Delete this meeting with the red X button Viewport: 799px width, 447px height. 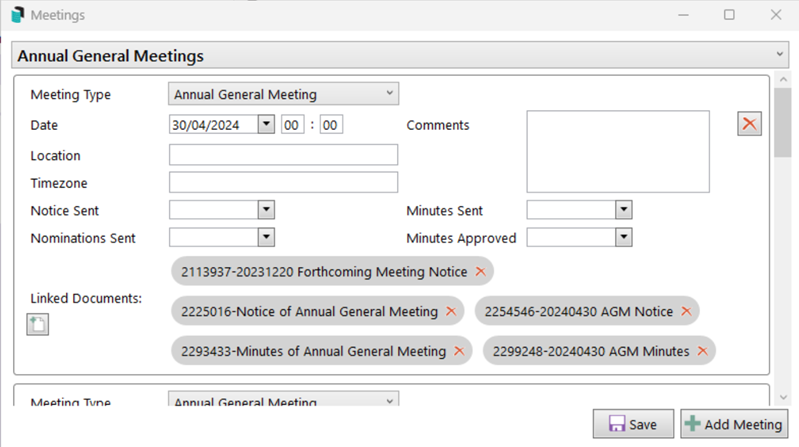coord(749,123)
